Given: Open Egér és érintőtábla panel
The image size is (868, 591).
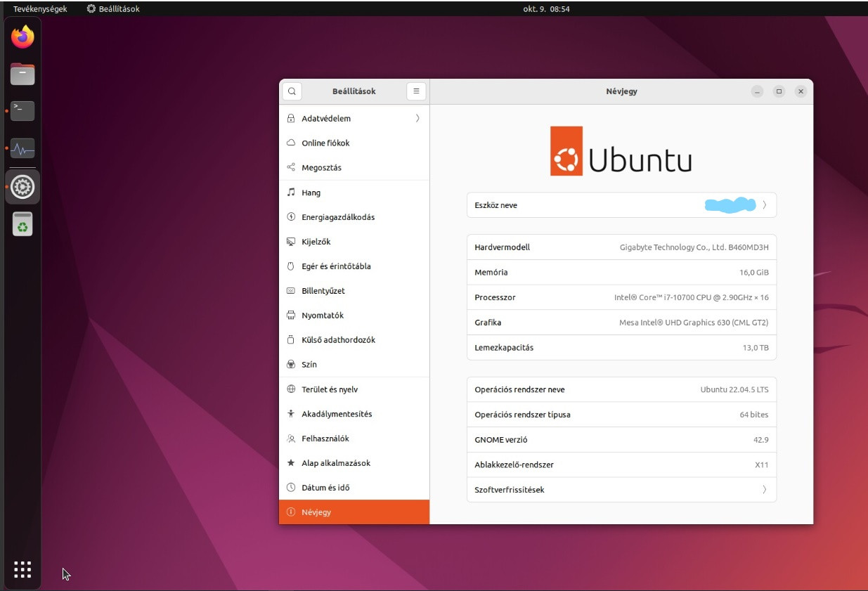Looking at the screenshot, I should tap(354, 266).
